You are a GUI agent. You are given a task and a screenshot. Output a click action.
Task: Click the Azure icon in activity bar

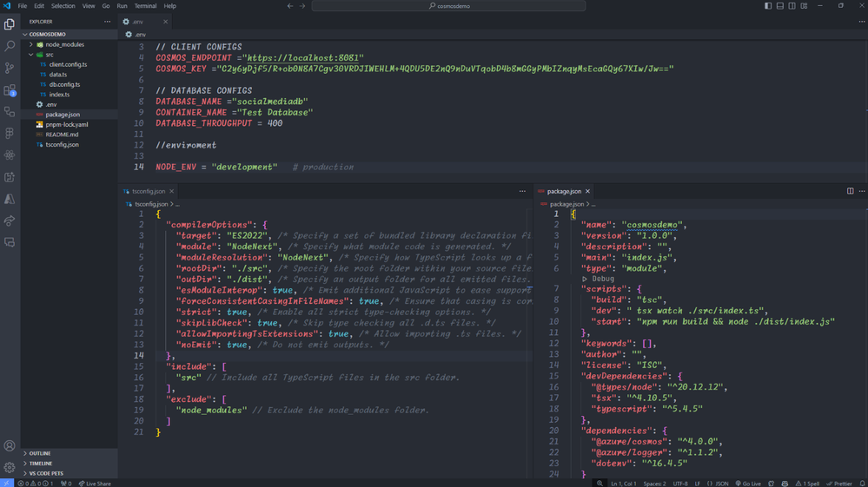click(10, 199)
